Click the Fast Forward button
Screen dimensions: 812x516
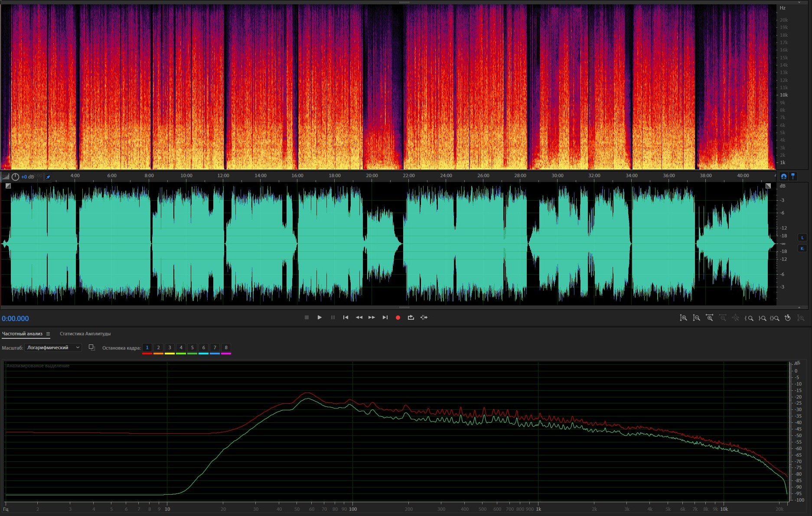(372, 318)
